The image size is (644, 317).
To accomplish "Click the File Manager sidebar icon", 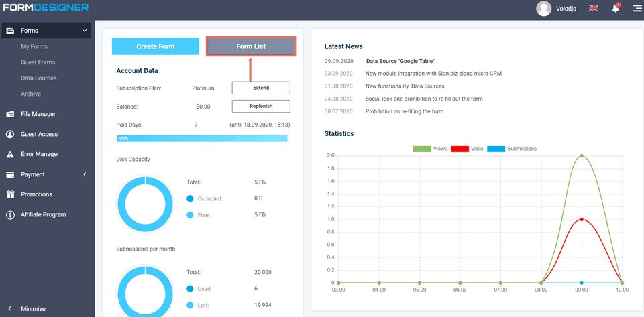I will [10, 114].
